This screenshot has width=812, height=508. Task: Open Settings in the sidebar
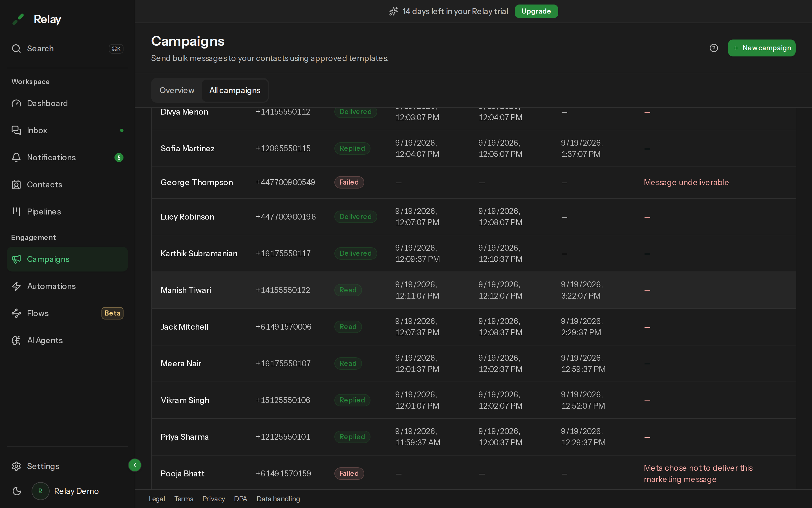tap(67, 466)
